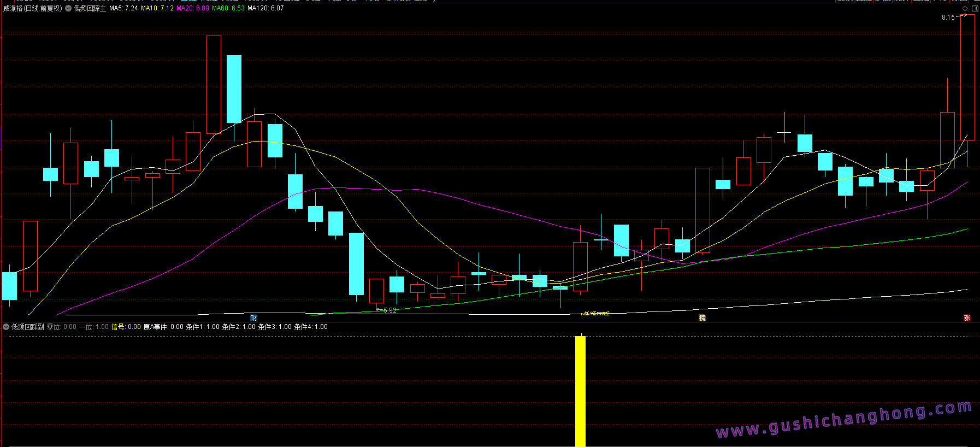Click the 一位: 1.00 label

pyautogui.click(x=94, y=327)
